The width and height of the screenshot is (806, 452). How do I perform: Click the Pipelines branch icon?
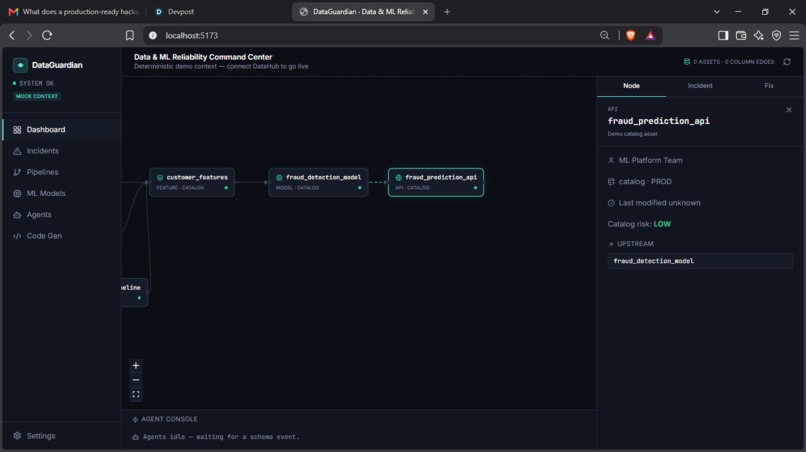point(17,172)
